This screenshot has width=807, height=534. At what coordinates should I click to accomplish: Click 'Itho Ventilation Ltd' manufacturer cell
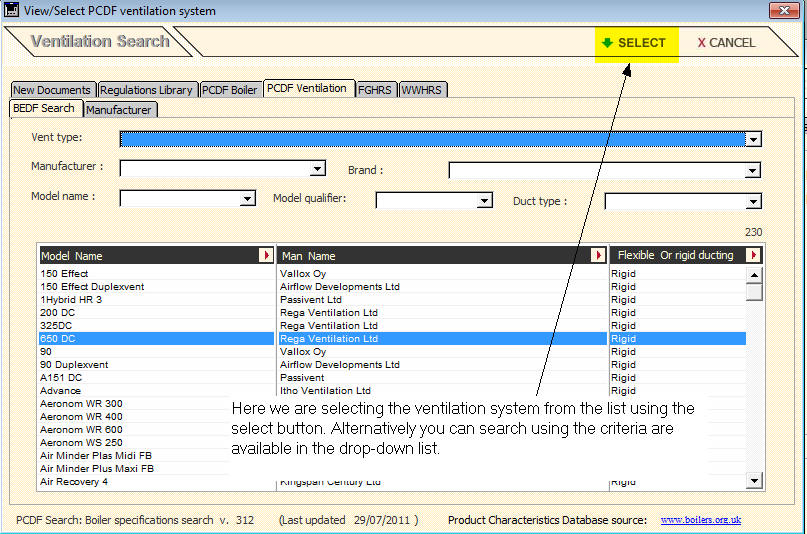[325, 391]
